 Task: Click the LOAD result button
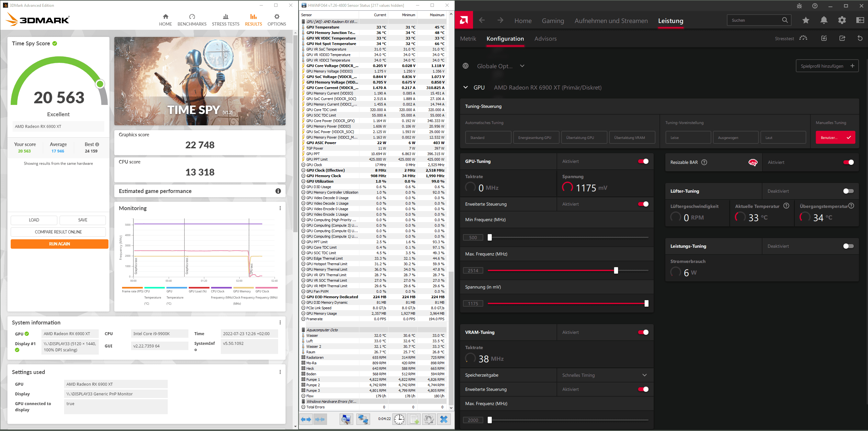coord(34,220)
